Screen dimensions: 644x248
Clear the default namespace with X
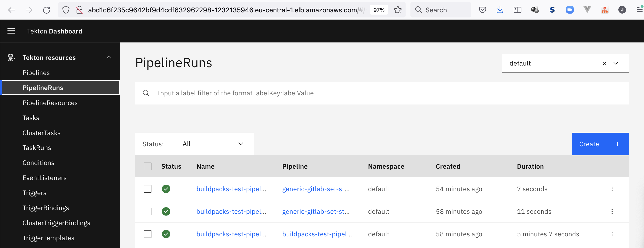tap(604, 63)
